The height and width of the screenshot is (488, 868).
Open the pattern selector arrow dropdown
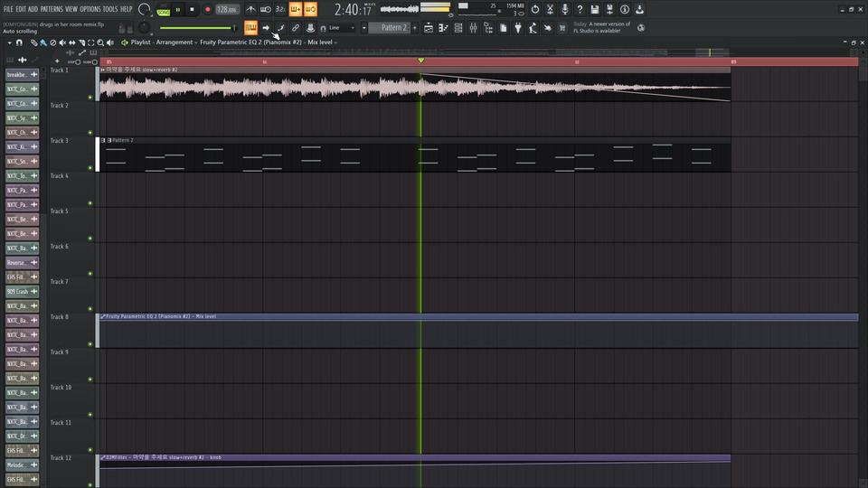click(x=363, y=28)
